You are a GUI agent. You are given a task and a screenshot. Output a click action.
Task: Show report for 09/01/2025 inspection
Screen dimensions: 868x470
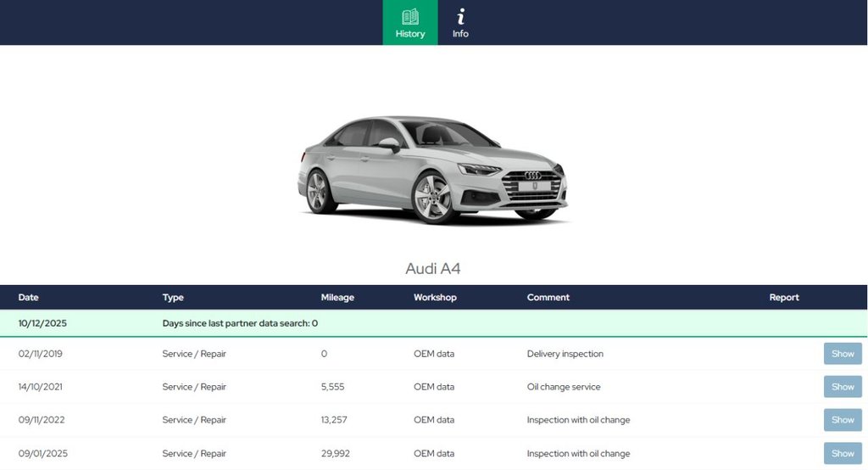[x=843, y=453]
